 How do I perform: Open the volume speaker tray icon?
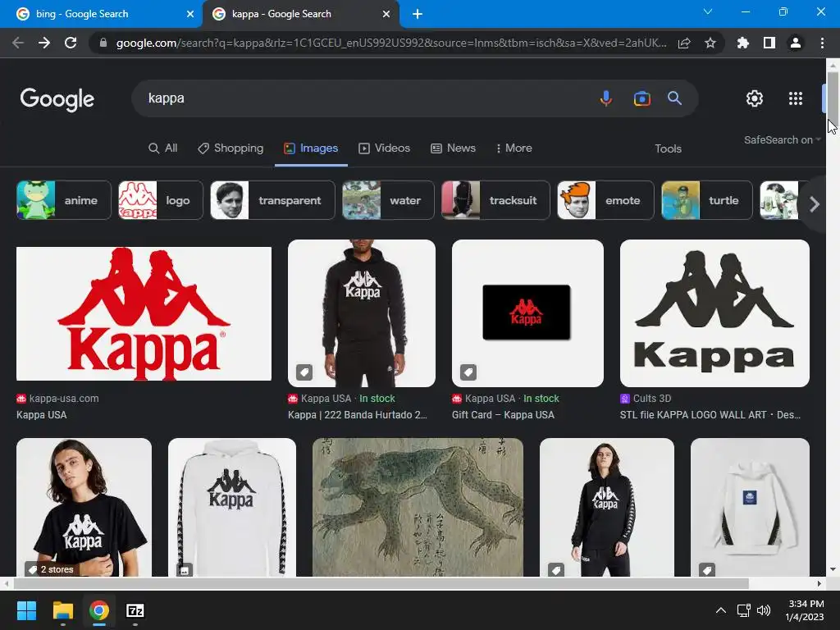764,610
